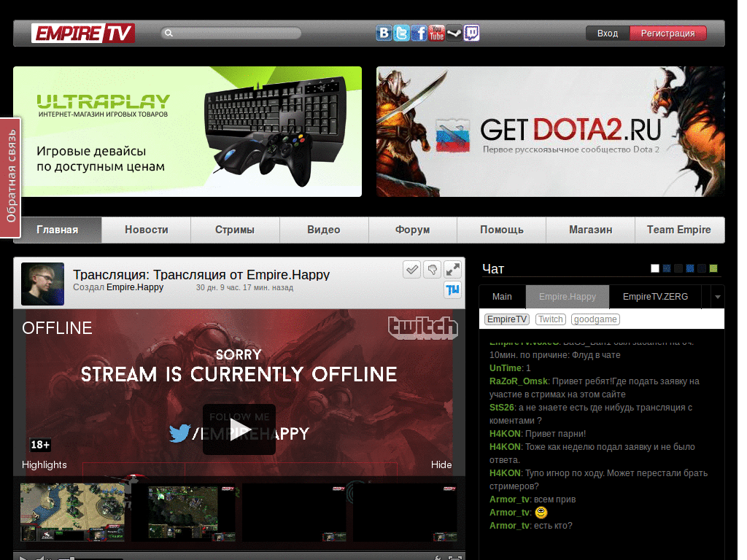Click username RaZoR_Omsk in chat
Screen dimensions: 747x560
pyautogui.click(x=519, y=381)
